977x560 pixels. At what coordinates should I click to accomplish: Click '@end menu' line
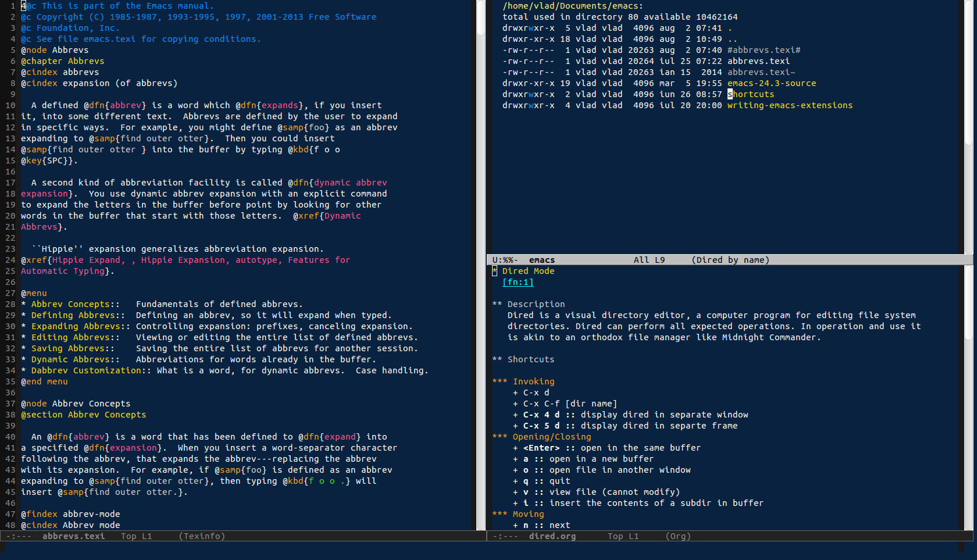[x=44, y=381]
